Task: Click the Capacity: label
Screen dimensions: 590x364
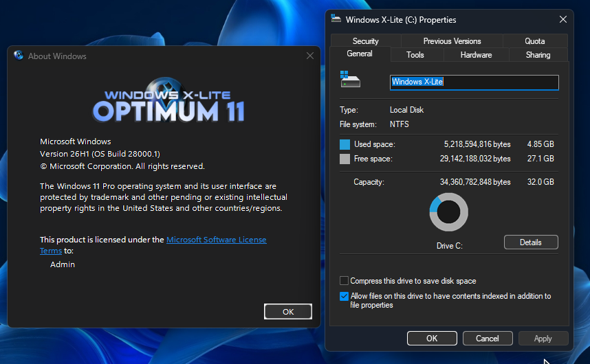Action: [369, 182]
